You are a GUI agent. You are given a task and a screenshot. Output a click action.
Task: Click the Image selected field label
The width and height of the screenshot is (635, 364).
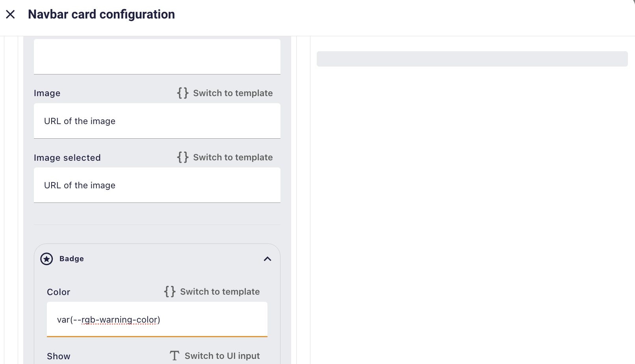67,158
